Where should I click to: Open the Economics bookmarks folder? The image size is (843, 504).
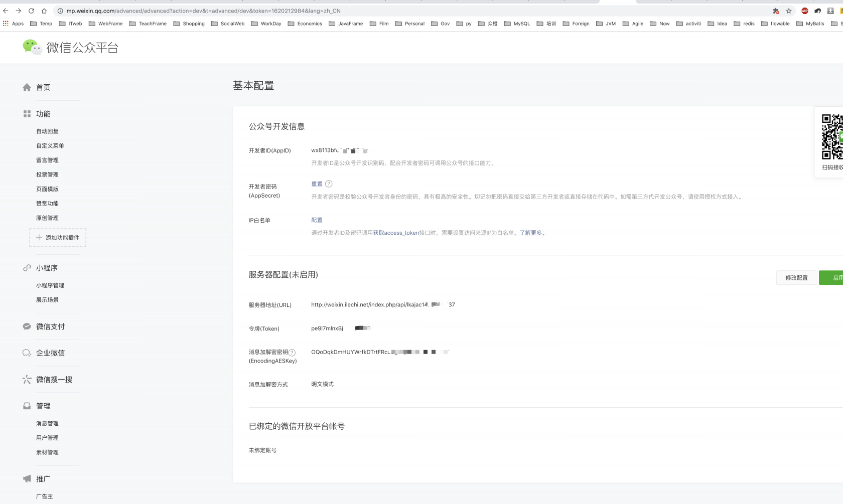coord(305,24)
